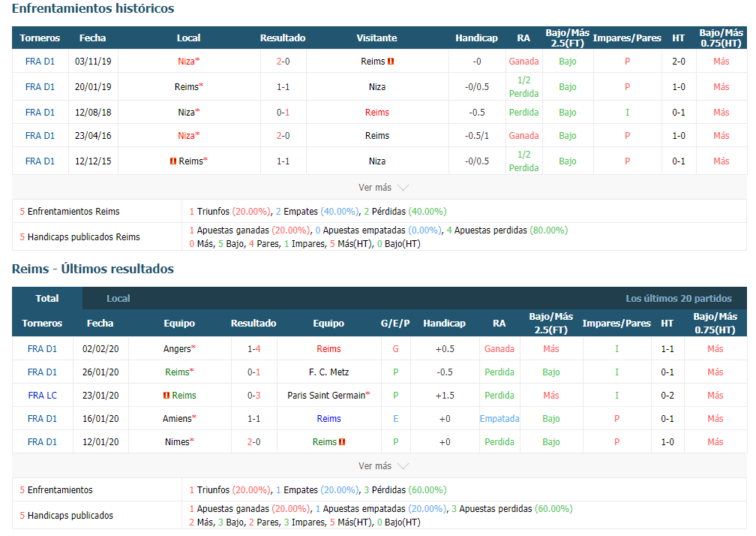Image resolution: width=756 pixels, height=536 pixels.
Task: Click result 2-0 of Niza vs Reims 03/11/19
Action: pos(283,62)
